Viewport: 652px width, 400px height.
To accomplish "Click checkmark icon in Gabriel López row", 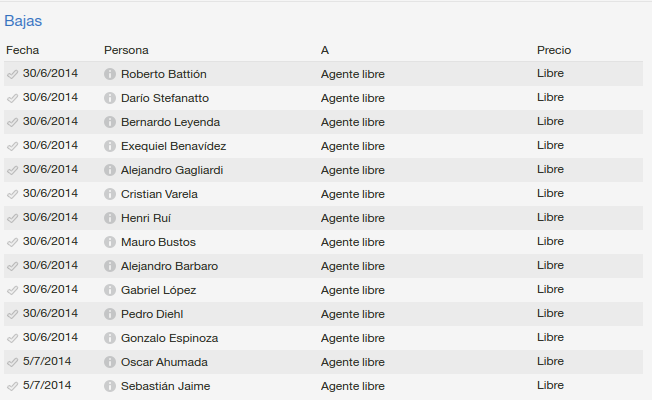I will (12, 291).
